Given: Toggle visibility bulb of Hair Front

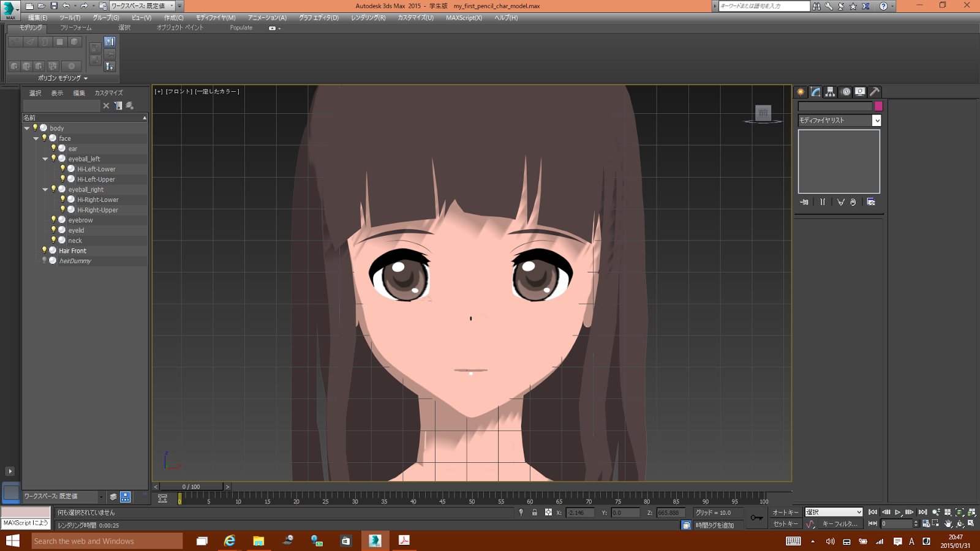Looking at the screenshot, I should pyautogui.click(x=44, y=250).
